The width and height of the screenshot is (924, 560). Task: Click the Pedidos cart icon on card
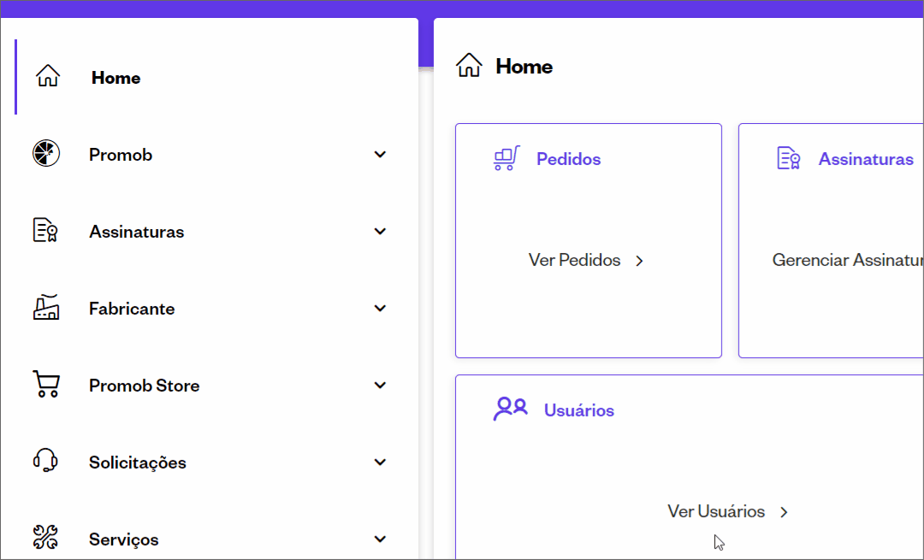coord(506,158)
